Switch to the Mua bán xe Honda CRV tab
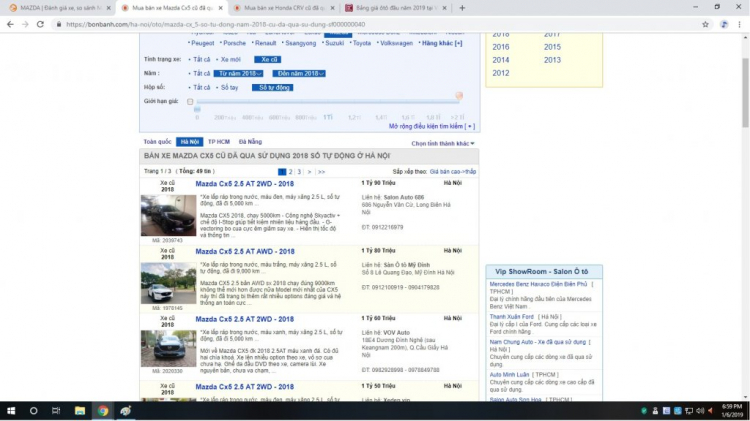750x421 pixels. pos(284,8)
